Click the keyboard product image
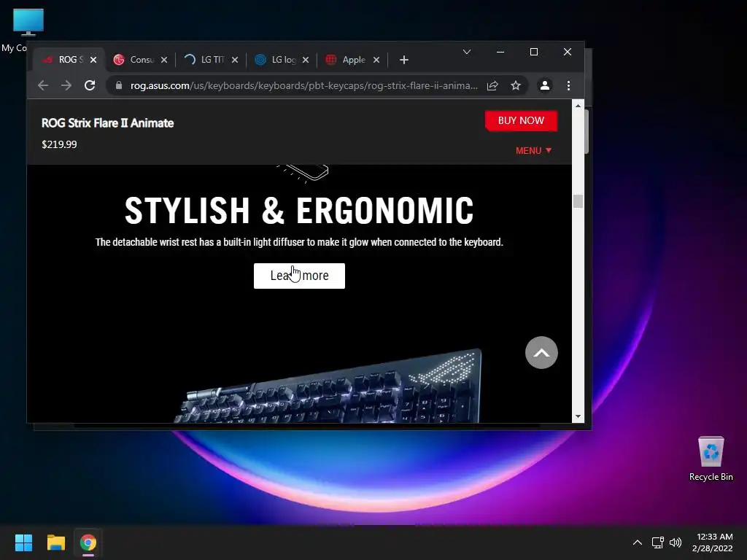Image resolution: width=747 pixels, height=560 pixels. point(329,386)
